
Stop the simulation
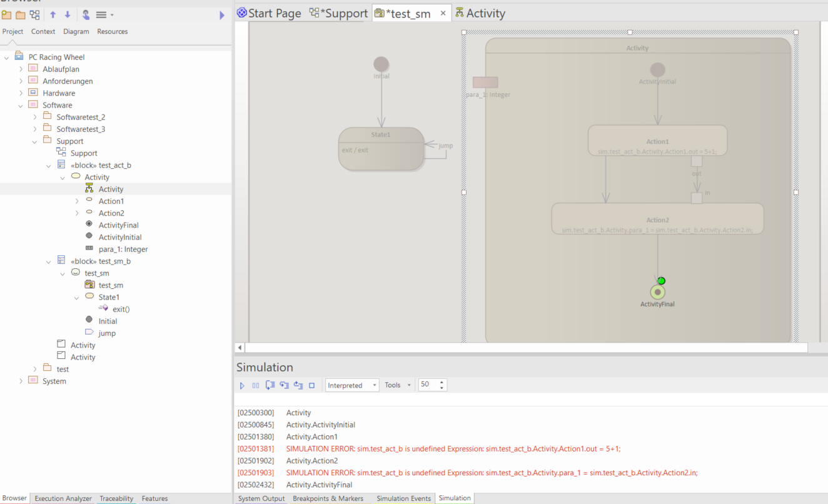311,385
